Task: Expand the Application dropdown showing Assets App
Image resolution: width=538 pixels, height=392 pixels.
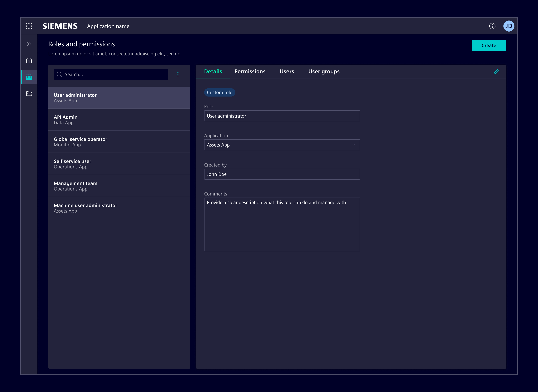Action: [282, 145]
